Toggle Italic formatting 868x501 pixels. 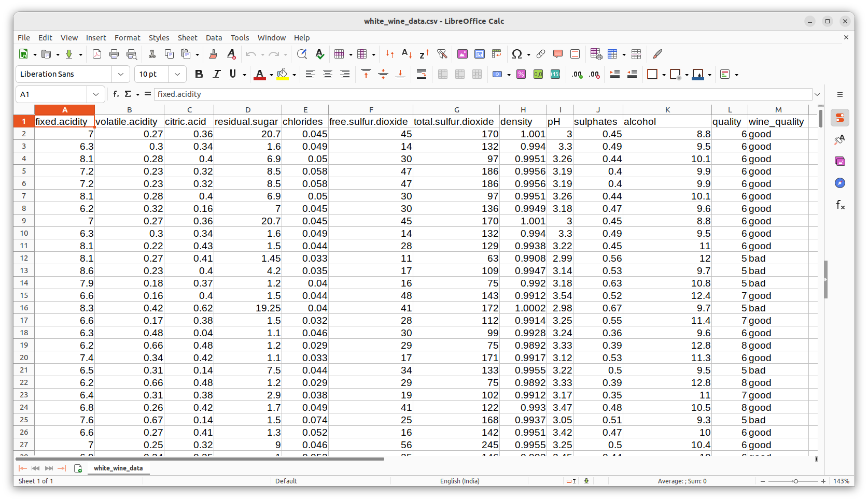coord(216,74)
